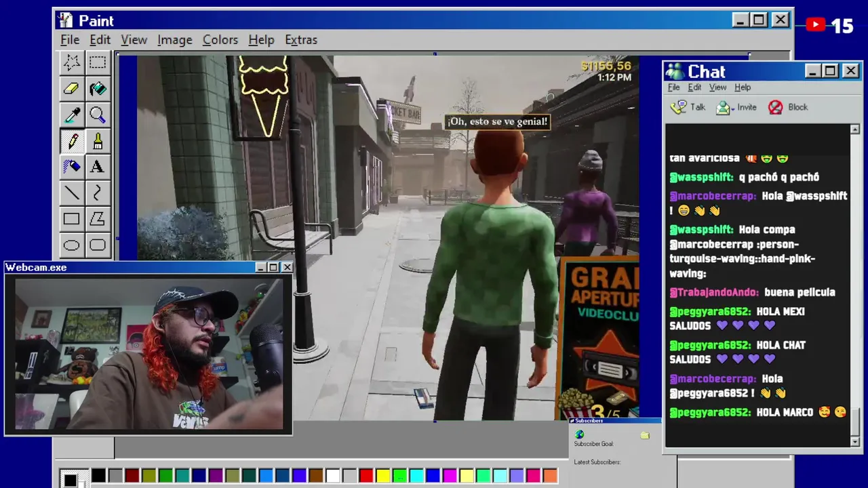Screen dimensions: 868x488
Task: Pick the magenta color swatch
Action: (x=450, y=476)
